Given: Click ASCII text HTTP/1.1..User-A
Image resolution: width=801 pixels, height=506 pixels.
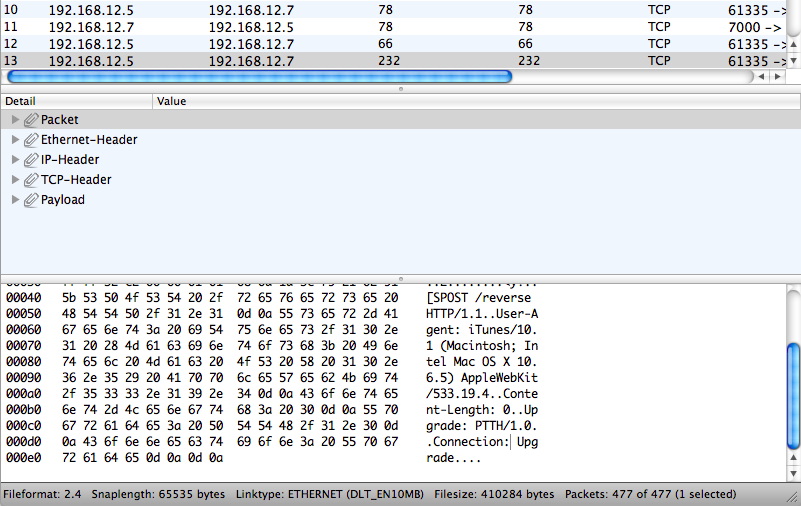Looking at the screenshot, I should tap(482, 314).
